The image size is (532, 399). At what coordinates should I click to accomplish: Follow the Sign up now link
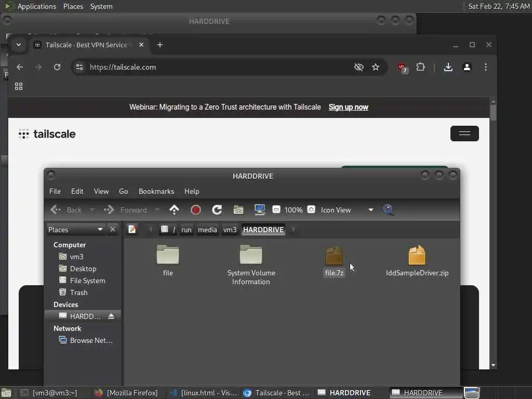pyautogui.click(x=348, y=107)
